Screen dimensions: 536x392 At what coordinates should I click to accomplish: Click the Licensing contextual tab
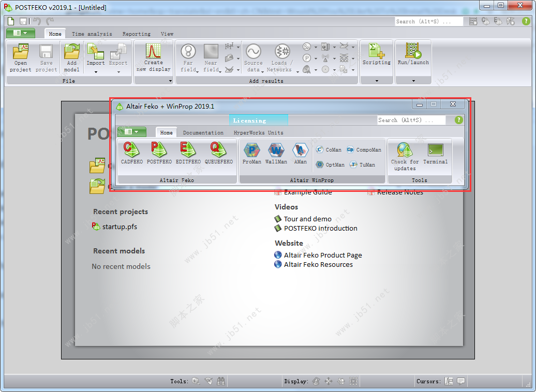[x=259, y=120]
